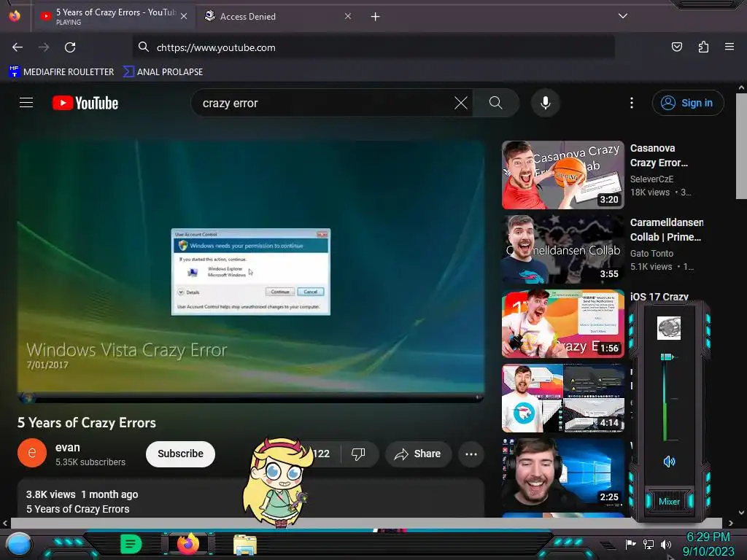Expand the video description box
747x560 pixels.
(x=251, y=499)
